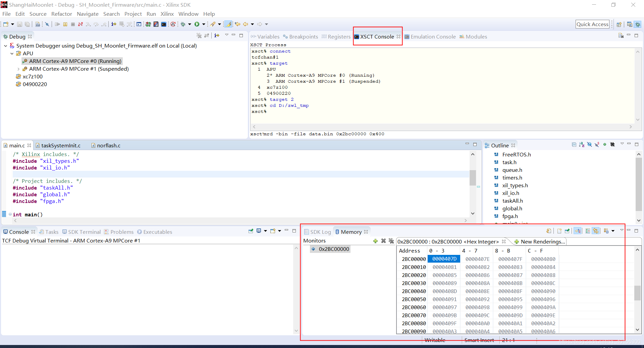Suspend the running ARM core

pyautogui.click(x=65, y=24)
